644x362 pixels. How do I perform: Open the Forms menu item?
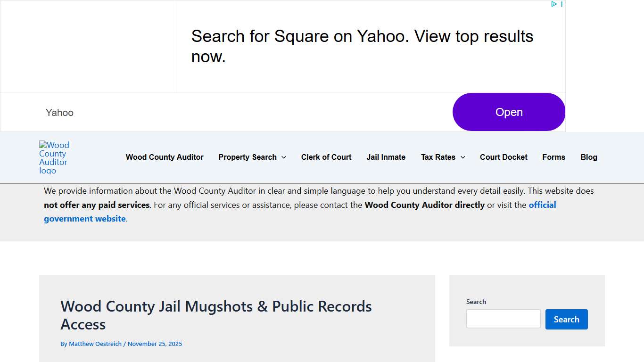553,157
